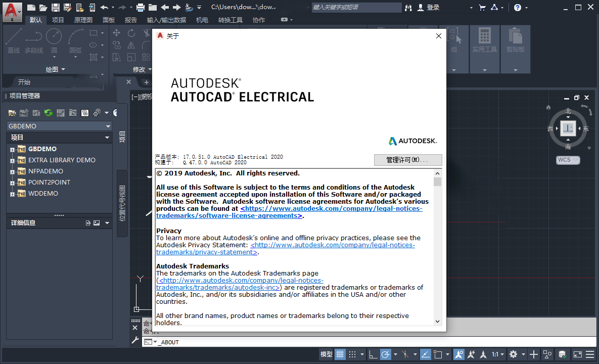The image size is (599, 364).
Task: Click the Surfer icon in quick access toolbar
Action: (x=189, y=7)
